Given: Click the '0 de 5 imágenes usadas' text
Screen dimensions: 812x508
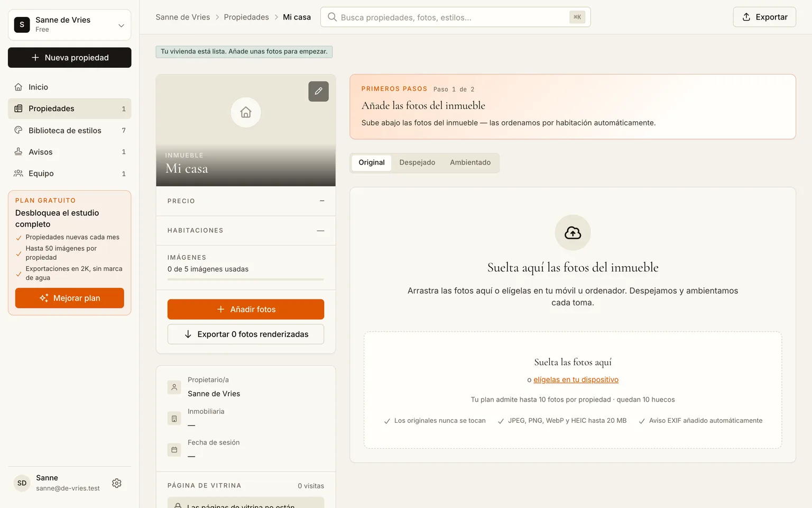Looking at the screenshot, I should 208,269.
